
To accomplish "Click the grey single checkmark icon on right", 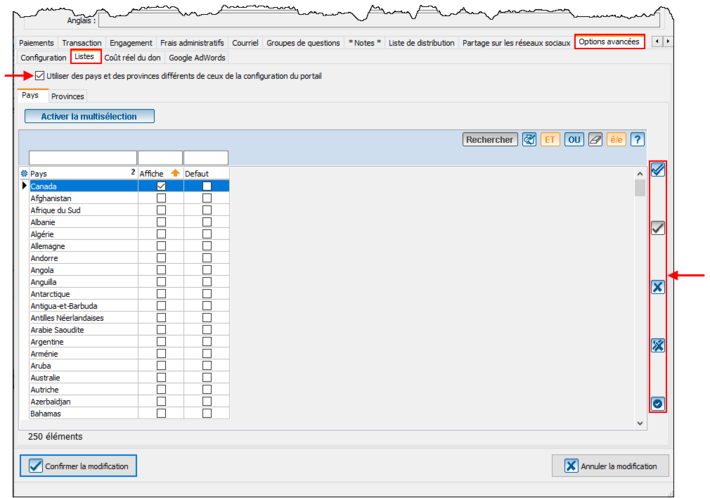I will (657, 228).
